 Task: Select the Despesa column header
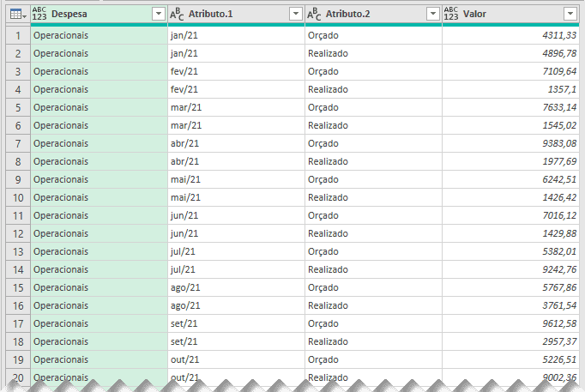[x=94, y=14]
